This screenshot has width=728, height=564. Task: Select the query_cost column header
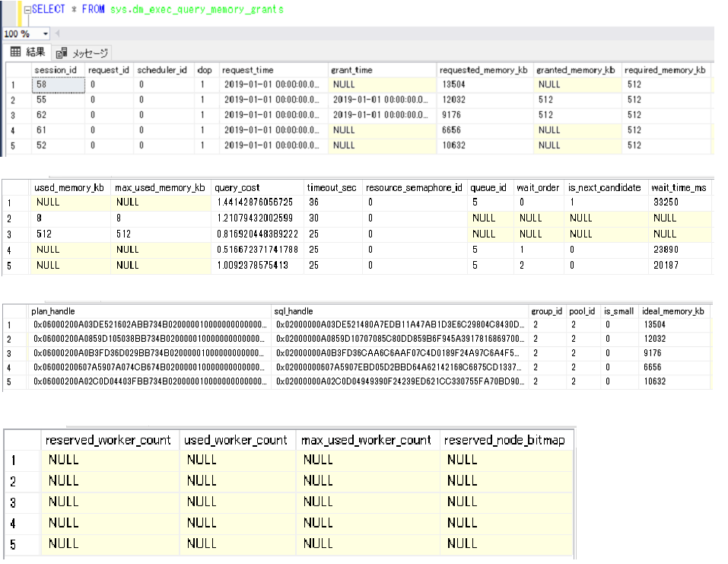click(x=257, y=188)
